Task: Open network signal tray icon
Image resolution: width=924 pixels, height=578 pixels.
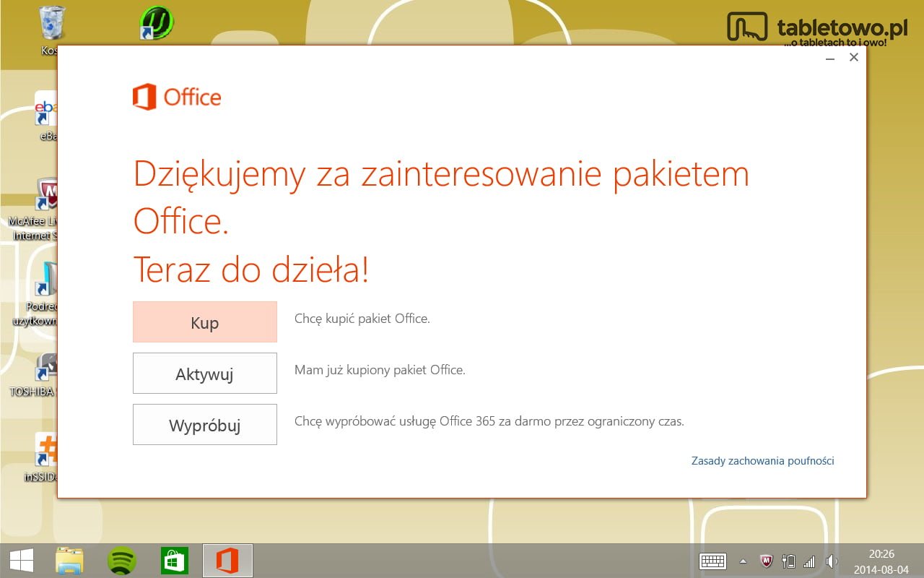Action: click(x=809, y=561)
